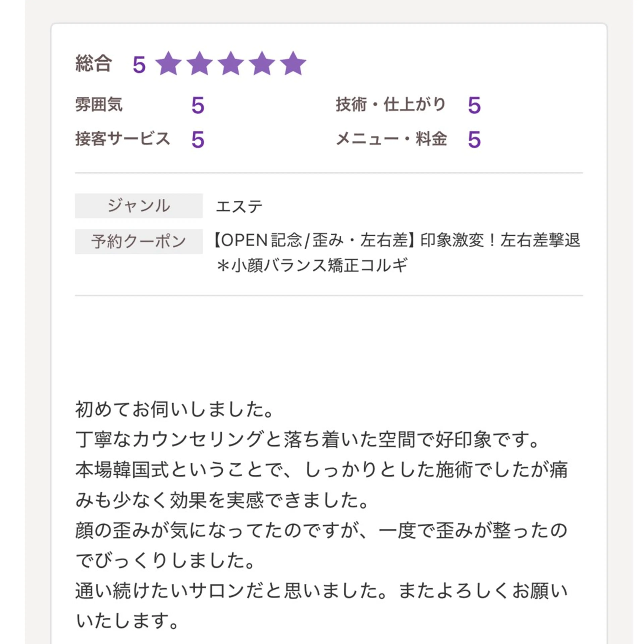The height and width of the screenshot is (644, 644).
Task: Click the 総合 overall rating label
Action: pyautogui.click(x=94, y=63)
